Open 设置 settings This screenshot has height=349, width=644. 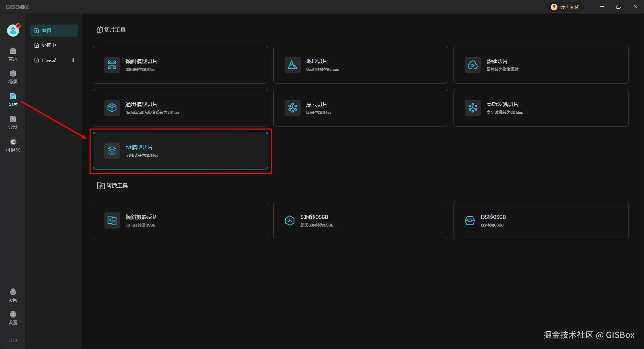(x=13, y=318)
